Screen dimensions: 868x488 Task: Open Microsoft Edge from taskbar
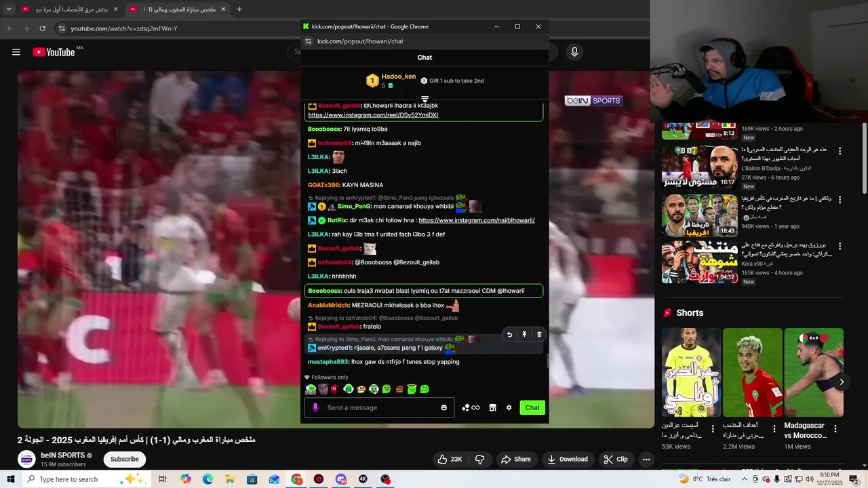pyautogui.click(x=208, y=479)
